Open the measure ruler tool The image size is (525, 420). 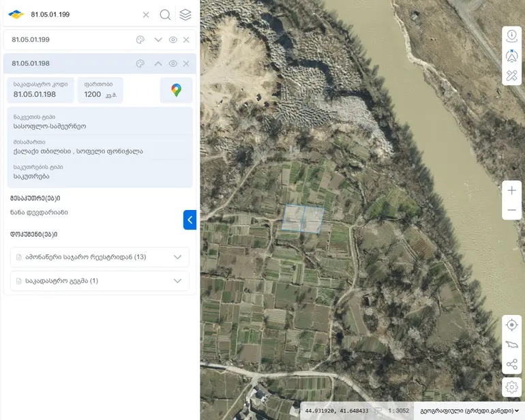[511, 76]
